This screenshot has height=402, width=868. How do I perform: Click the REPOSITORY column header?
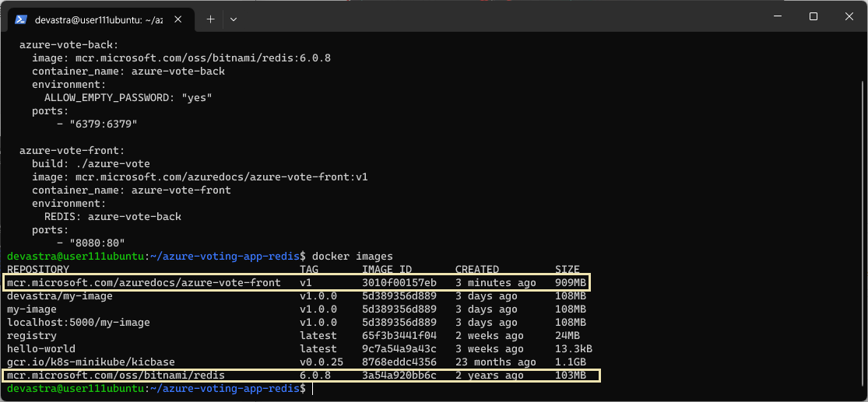tap(38, 269)
